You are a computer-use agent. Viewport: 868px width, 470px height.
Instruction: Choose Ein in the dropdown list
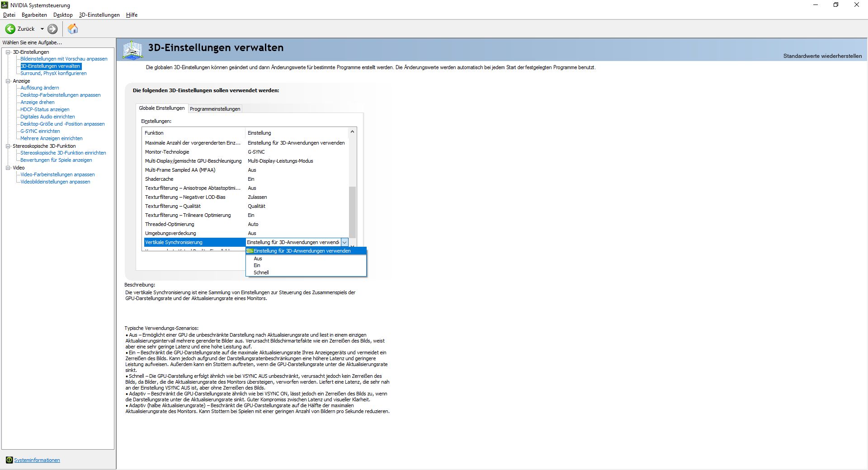pyautogui.click(x=306, y=265)
